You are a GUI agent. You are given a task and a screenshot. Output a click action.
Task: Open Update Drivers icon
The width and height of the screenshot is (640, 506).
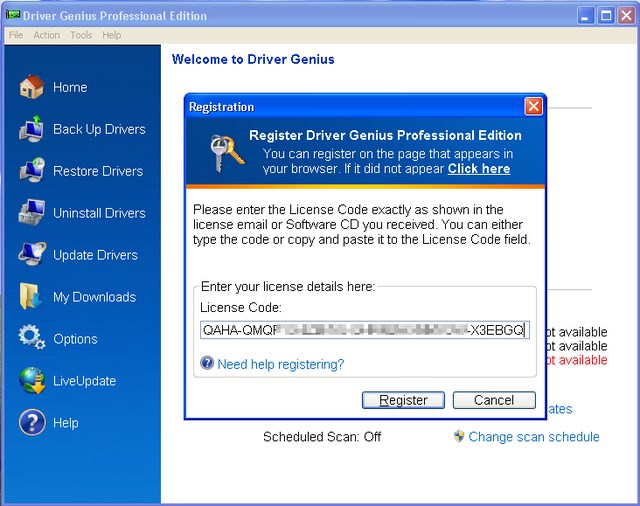pyautogui.click(x=31, y=254)
